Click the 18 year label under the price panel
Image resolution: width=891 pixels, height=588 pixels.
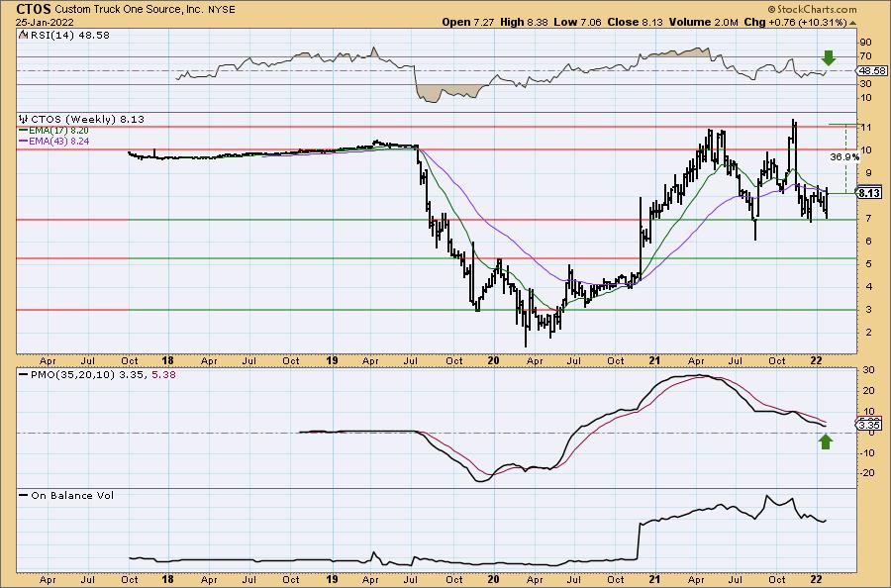pyautogui.click(x=167, y=360)
